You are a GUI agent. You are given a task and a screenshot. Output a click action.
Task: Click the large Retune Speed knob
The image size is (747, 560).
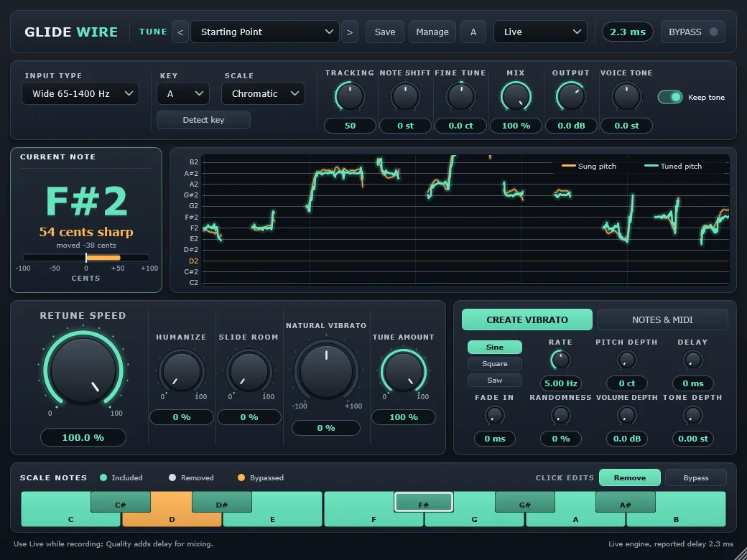click(83, 370)
